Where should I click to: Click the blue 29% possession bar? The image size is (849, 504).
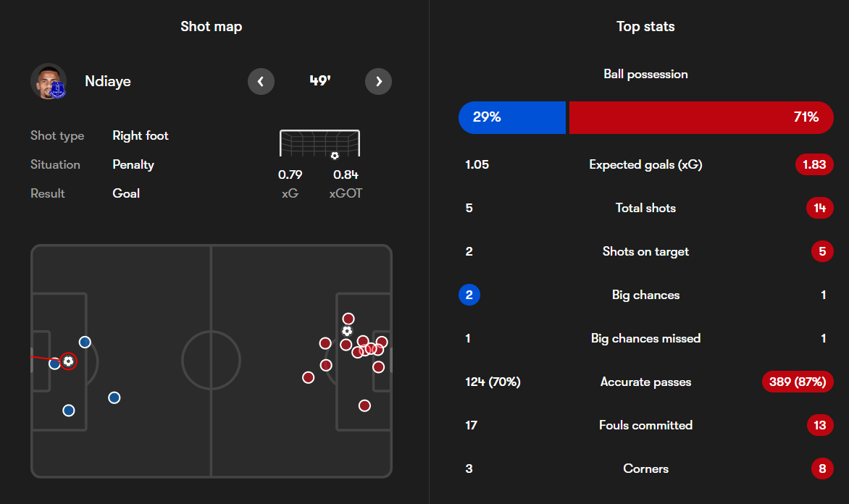coord(512,117)
